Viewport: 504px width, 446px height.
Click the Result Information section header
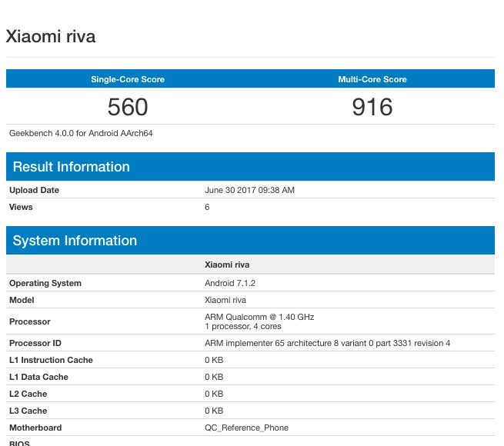(x=250, y=166)
